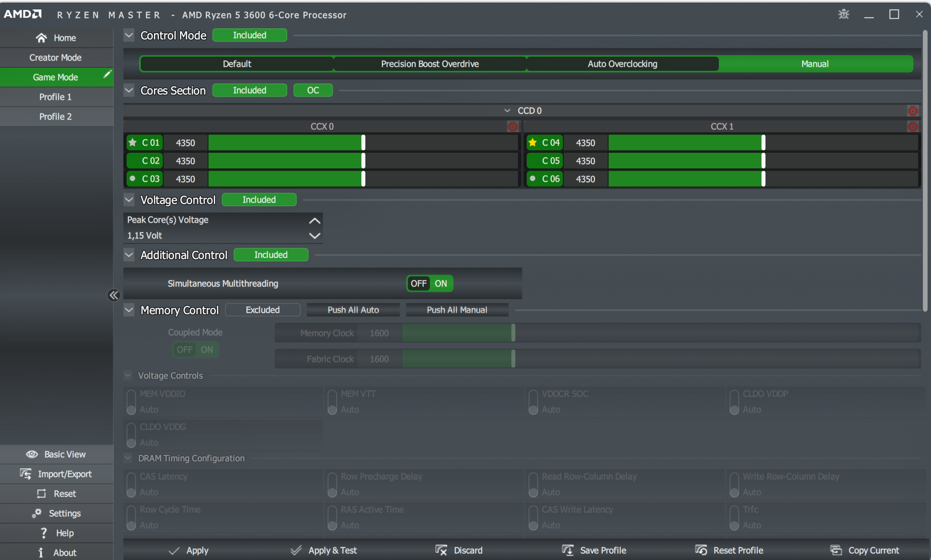The image size is (931, 560).
Task: Click the gold star icon on core C 04
Action: [x=532, y=142]
